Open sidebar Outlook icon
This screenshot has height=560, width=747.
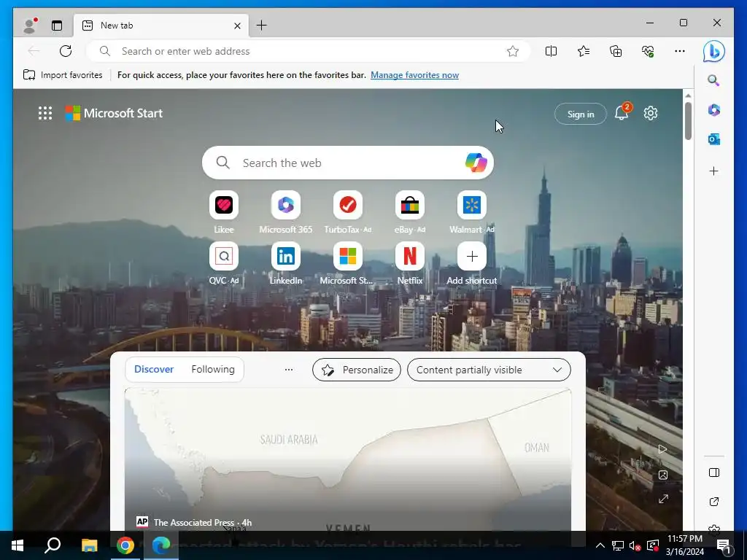point(713,139)
